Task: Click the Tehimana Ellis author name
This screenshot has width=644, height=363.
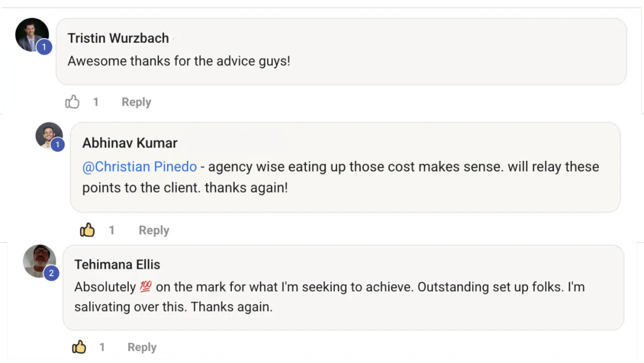Action: [117, 264]
